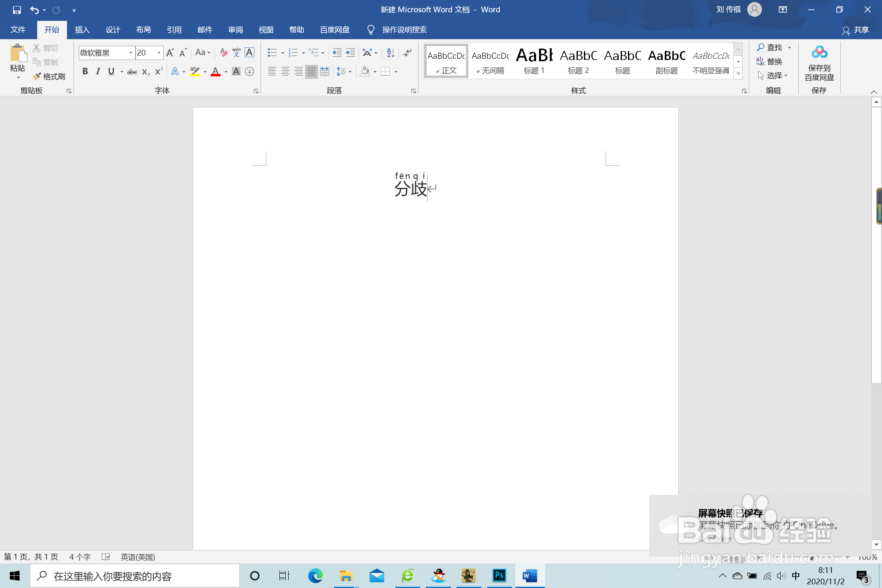The image size is (882, 588).
Task: Open the font size dropdown
Action: pos(159,53)
